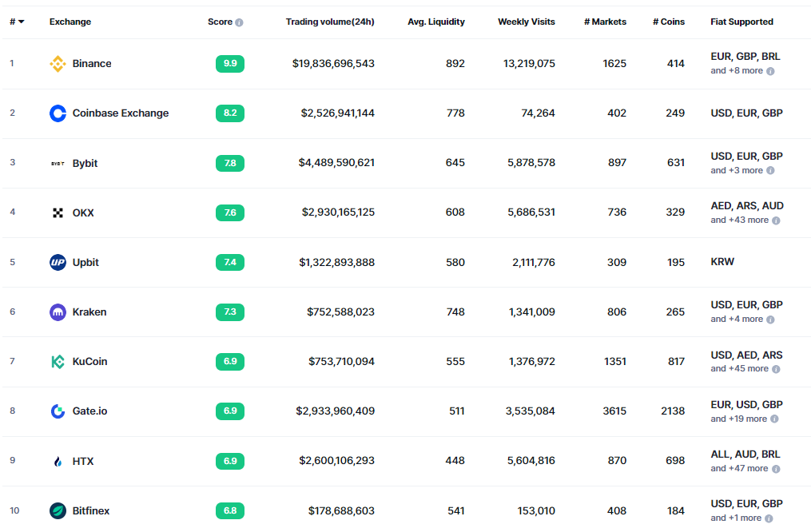
Task: Click the Bybit logo icon
Action: (x=58, y=163)
